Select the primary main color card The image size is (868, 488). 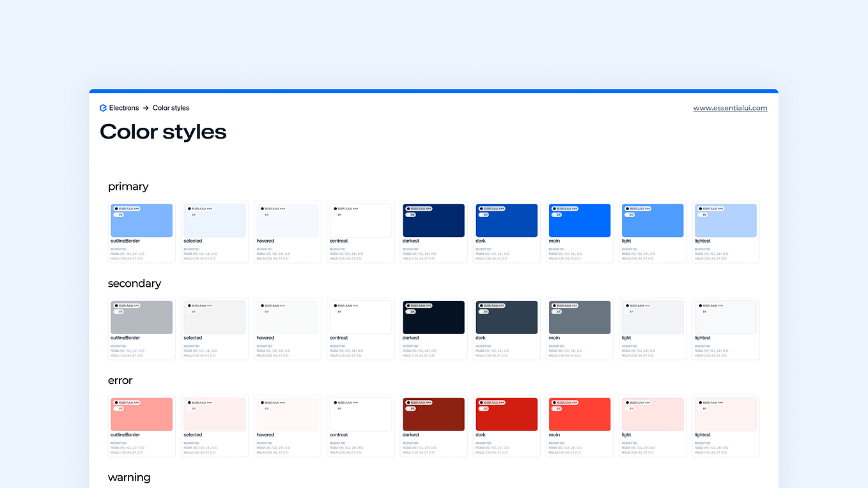coord(579,220)
